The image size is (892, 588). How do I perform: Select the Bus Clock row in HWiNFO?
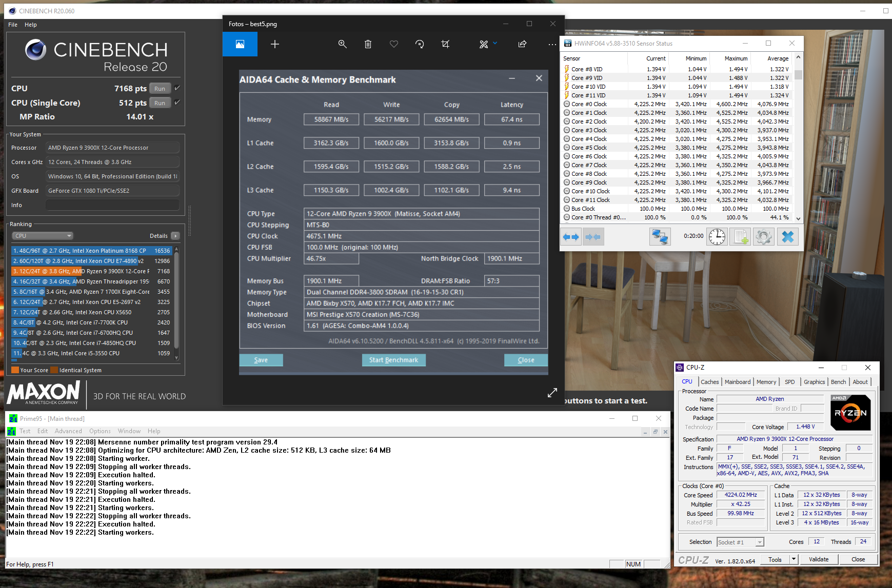tap(677, 209)
